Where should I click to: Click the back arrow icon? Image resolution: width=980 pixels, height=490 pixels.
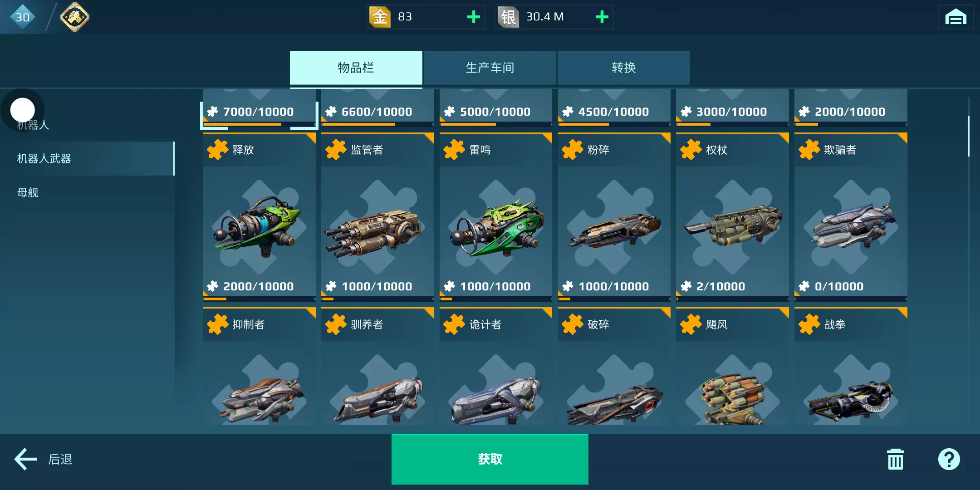click(x=25, y=459)
